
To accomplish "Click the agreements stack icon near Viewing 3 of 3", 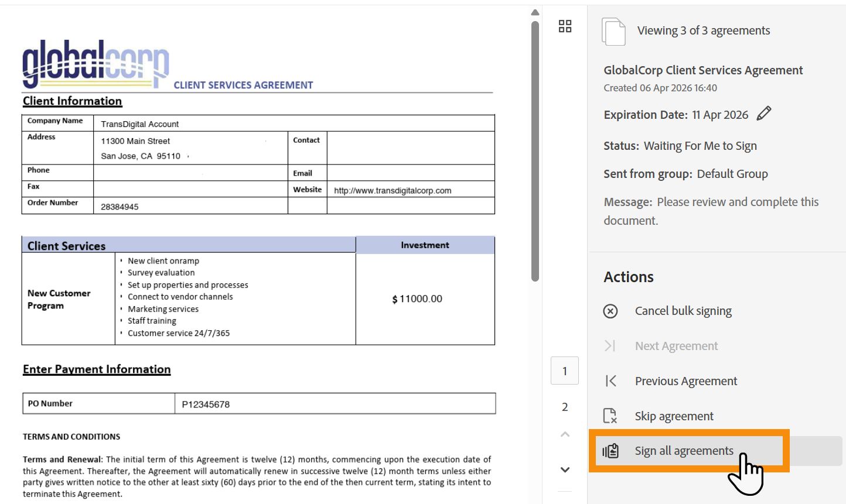I will coord(613,31).
